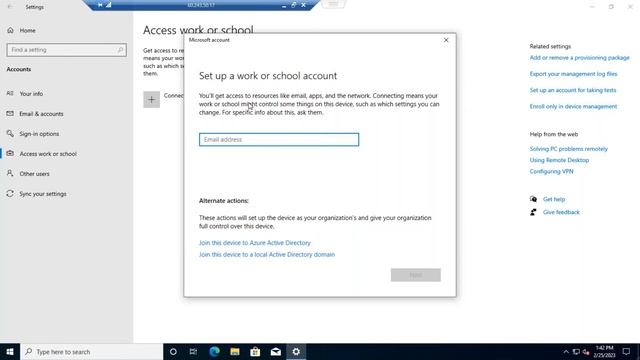Click the Sync your settings arrows icon
The height and width of the screenshot is (360, 640).
click(10, 193)
